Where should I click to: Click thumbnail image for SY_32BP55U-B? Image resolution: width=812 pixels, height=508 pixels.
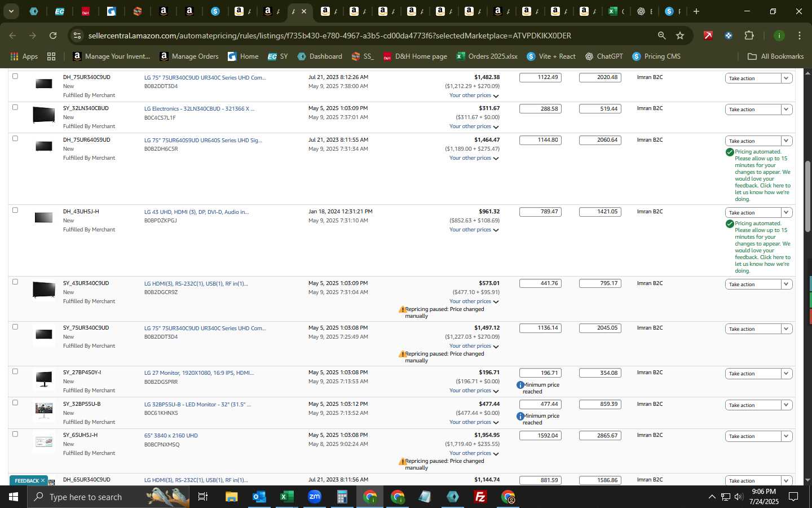44,410
